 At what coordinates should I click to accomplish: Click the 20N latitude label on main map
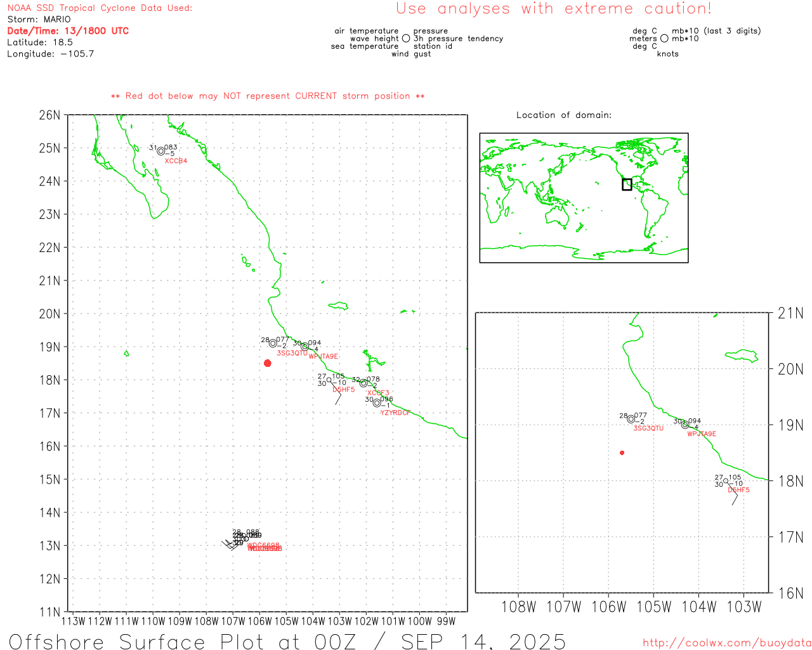49,314
